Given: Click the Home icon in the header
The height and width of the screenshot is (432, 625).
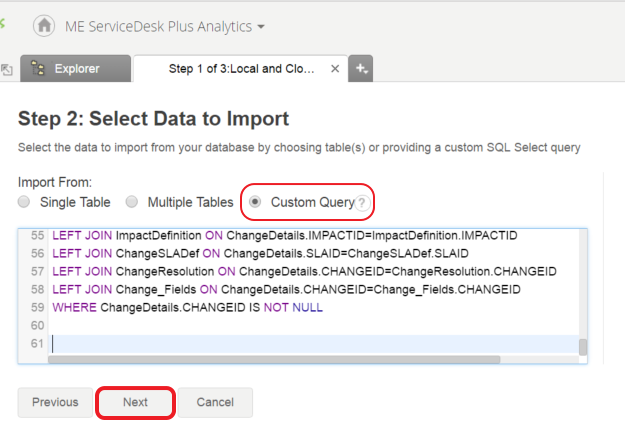Looking at the screenshot, I should 43,25.
